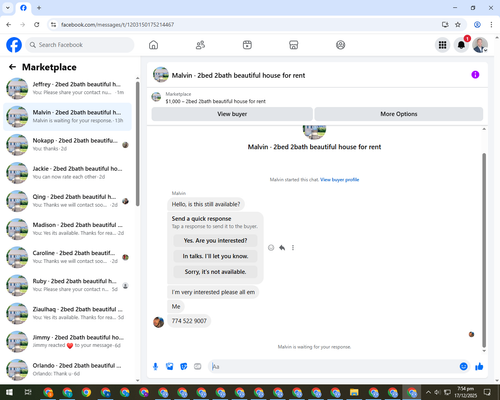Open new browser tab
Image resolution: width=500 pixels, height=400 pixels.
point(39,8)
